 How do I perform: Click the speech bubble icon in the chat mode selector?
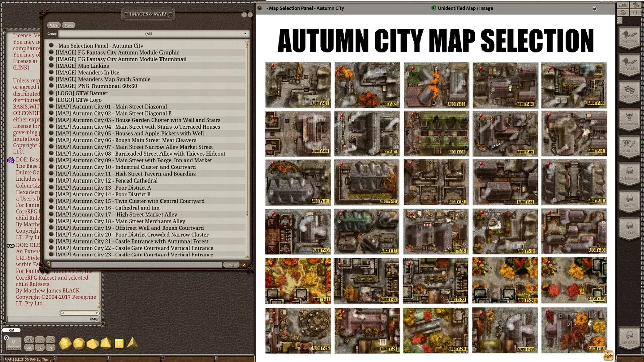(61, 313)
